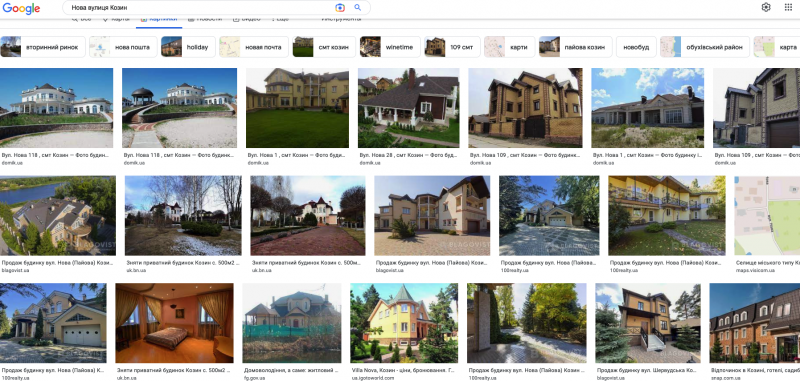Open the yellow house with green lawn photo
Image resolution: width=800 pixels, height=381 pixels.
pyautogui.click(x=297, y=108)
